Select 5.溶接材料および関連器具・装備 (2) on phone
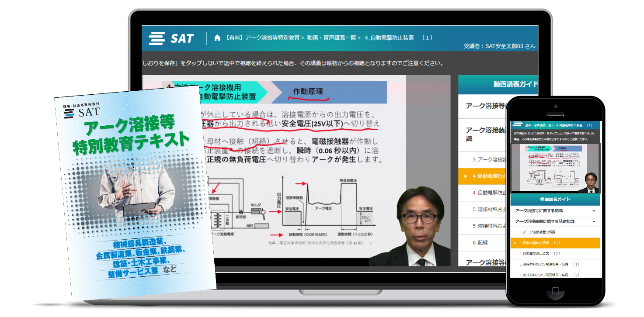Viewport: 644px width, 317px height. pyautogui.click(x=555, y=274)
